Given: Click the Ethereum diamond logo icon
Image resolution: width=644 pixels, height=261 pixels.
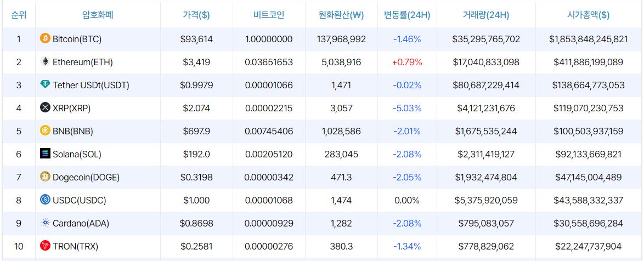Looking at the screenshot, I should 45,61.
